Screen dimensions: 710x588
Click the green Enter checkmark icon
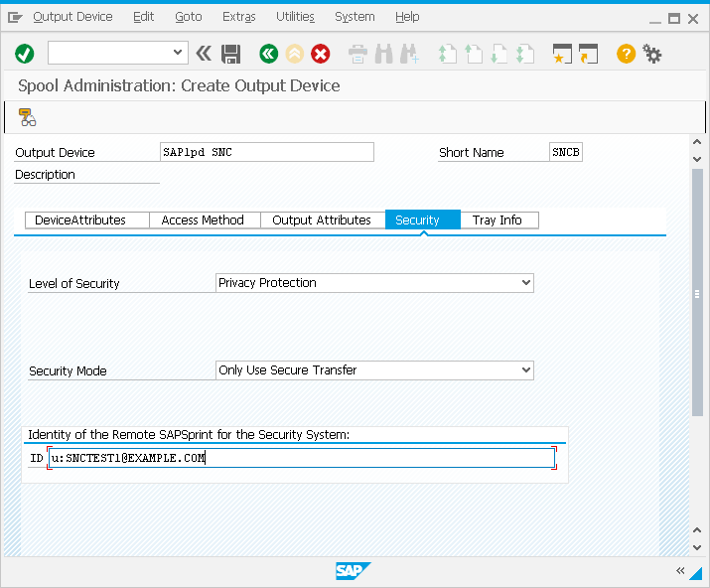[25, 54]
